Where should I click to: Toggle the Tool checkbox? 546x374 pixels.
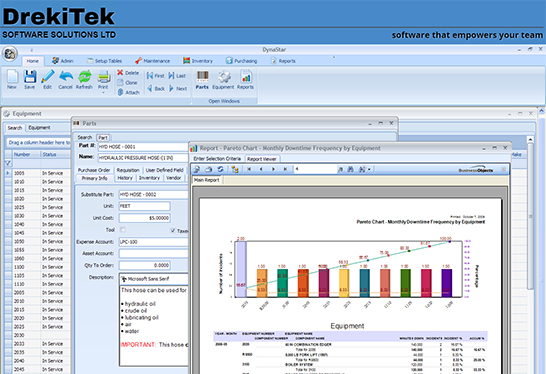[x=123, y=229]
